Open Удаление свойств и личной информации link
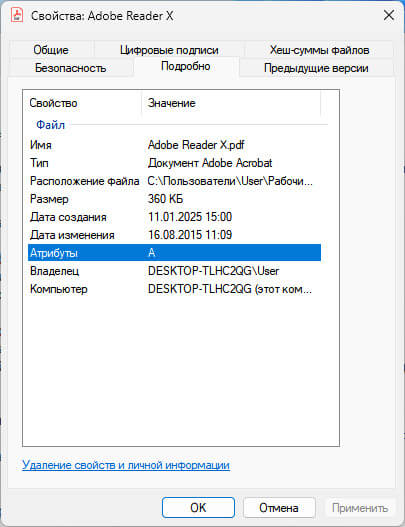Screen dimensions: 405x527 (126, 465)
